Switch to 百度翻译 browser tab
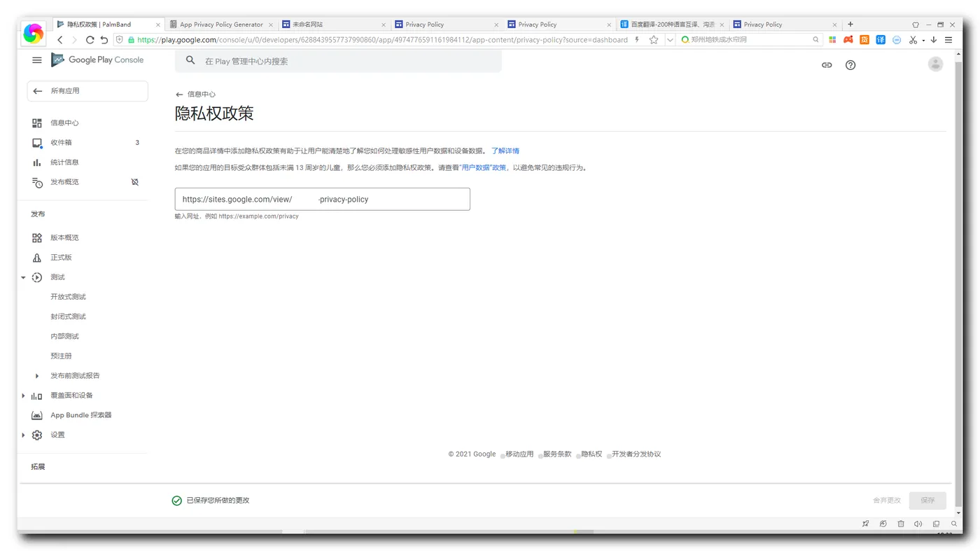Viewport: 980px width, 551px height. 673,25
